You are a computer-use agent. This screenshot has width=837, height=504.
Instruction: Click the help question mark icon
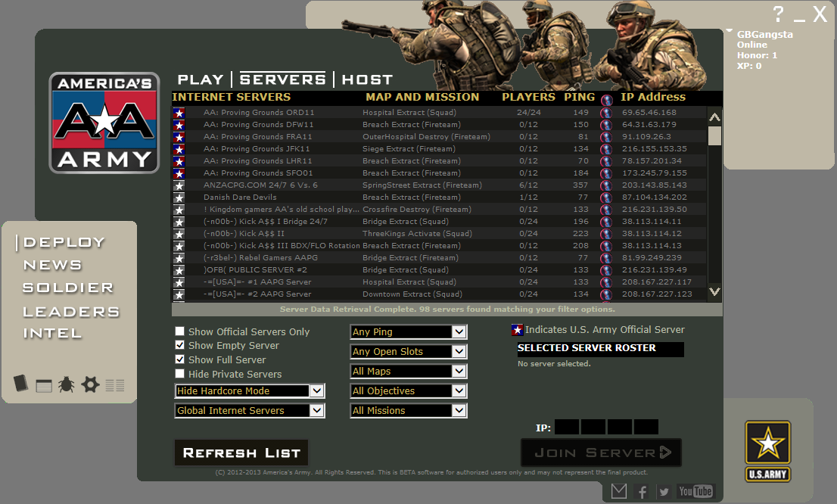click(x=778, y=14)
